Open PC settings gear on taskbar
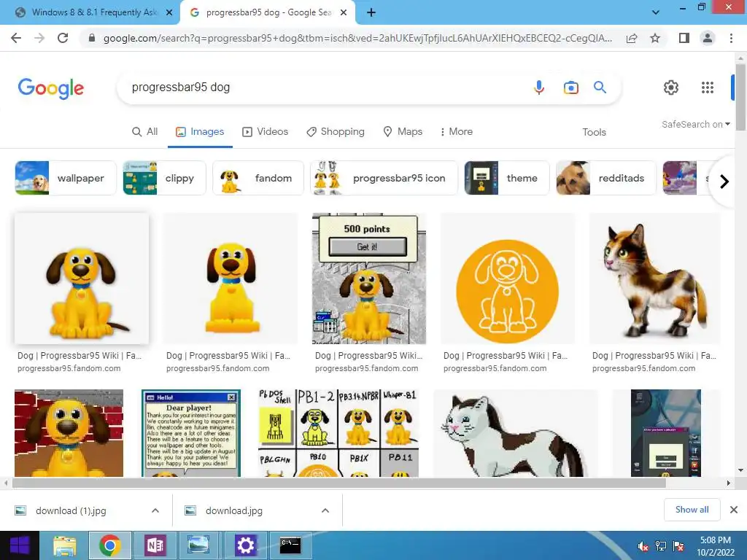Viewport: 747px width, 560px height. [x=245, y=545]
